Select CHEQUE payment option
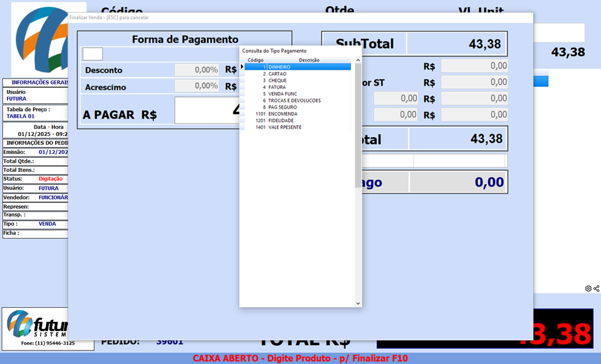 (x=278, y=80)
